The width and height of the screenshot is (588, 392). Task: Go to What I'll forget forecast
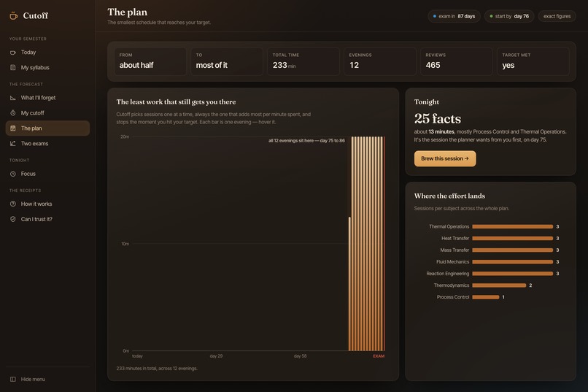47,98
